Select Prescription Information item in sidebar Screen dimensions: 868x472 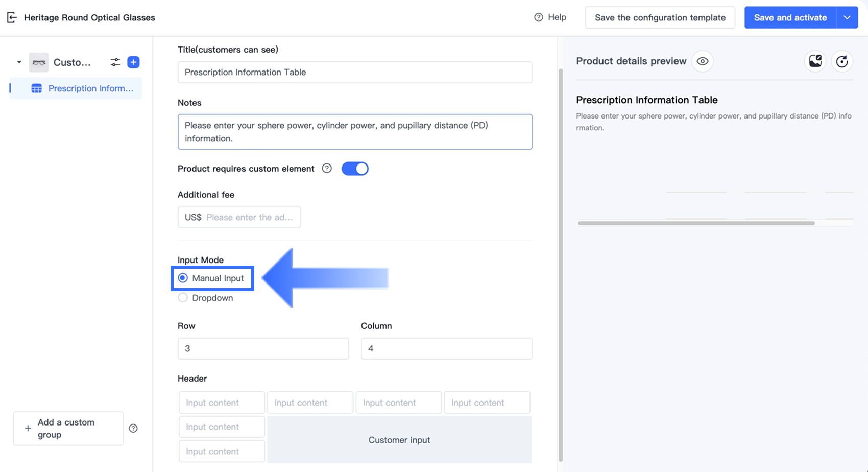(82, 88)
